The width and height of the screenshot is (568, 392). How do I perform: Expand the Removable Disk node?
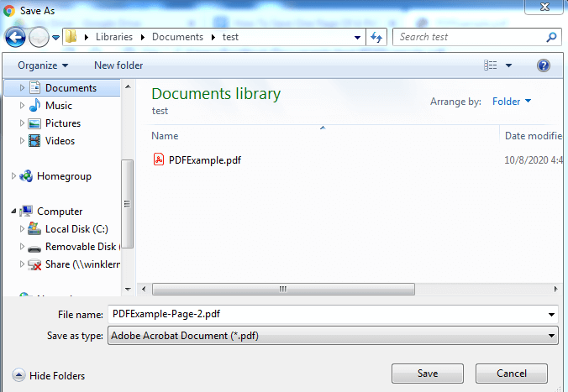pos(22,247)
